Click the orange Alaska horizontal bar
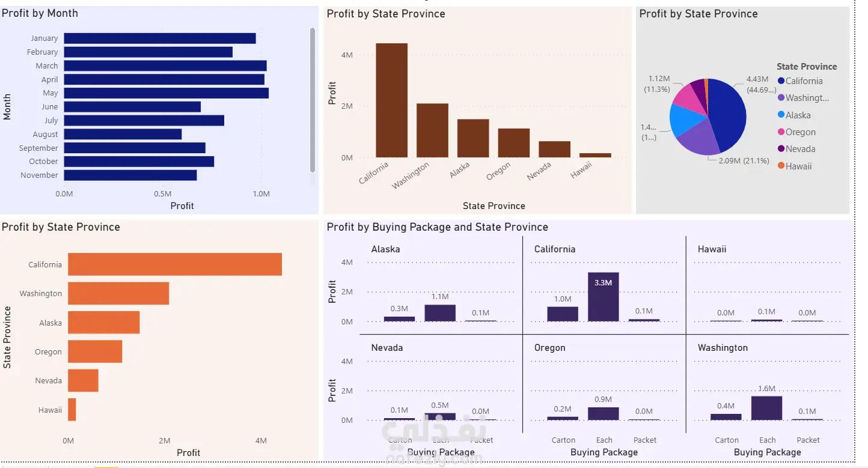The image size is (868, 468). pyautogui.click(x=103, y=323)
